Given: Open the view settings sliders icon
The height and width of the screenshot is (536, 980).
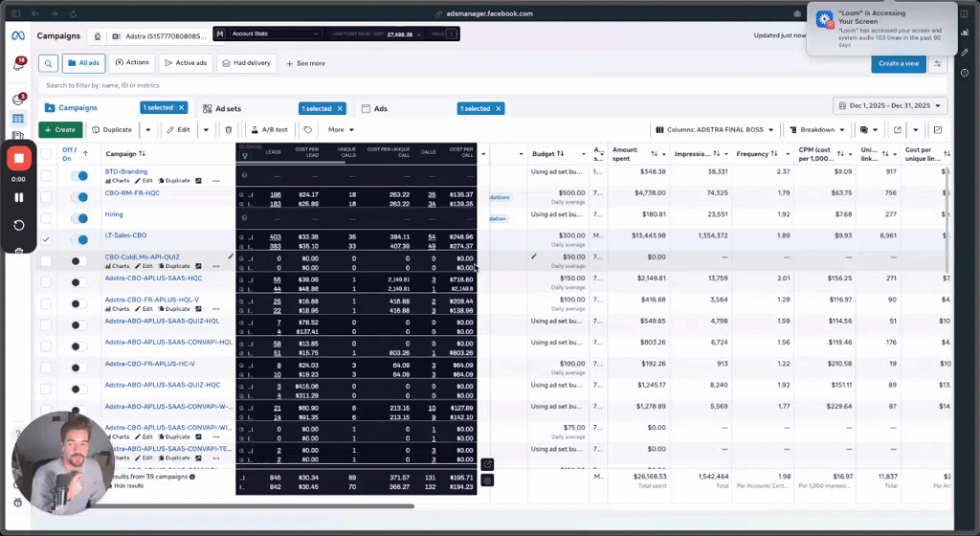Looking at the screenshot, I should (938, 64).
